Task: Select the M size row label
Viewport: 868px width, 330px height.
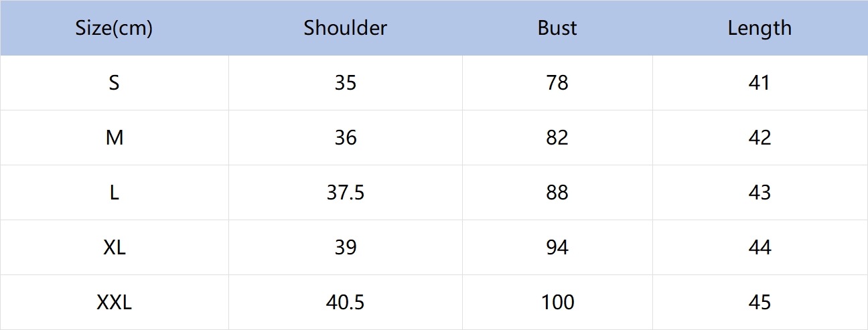Action: (x=114, y=138)
